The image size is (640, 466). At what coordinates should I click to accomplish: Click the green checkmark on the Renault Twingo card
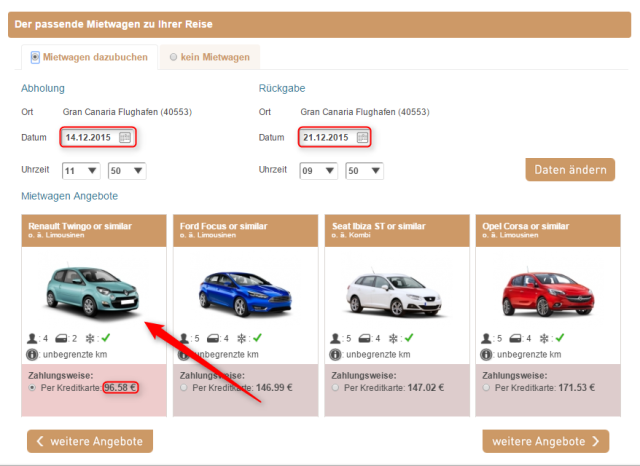(x=106, y=337)
